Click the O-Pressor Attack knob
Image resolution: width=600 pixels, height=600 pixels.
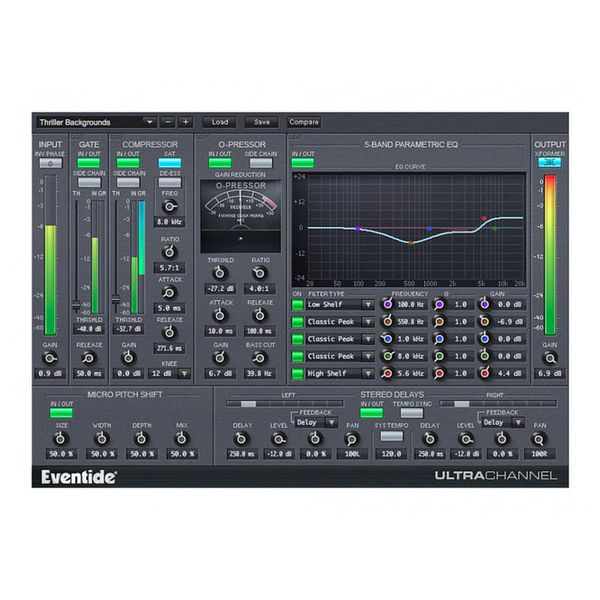click(x=220, y=316)
